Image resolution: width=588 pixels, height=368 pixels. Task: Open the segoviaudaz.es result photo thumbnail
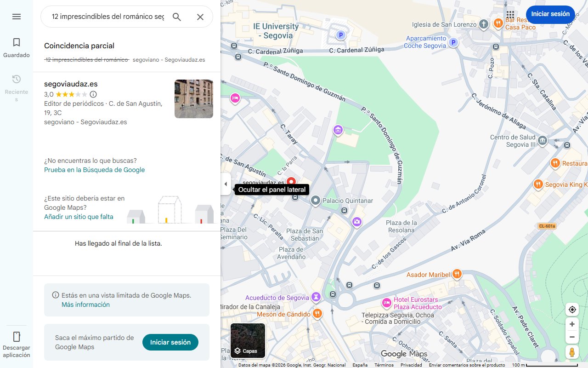click(193, 99)
